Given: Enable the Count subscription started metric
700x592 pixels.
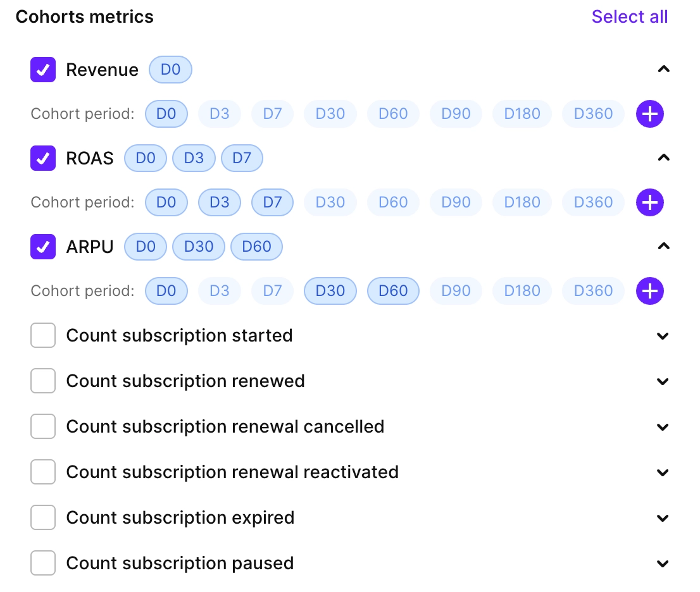Looking at the screenshot, I should tap(43, 335).
